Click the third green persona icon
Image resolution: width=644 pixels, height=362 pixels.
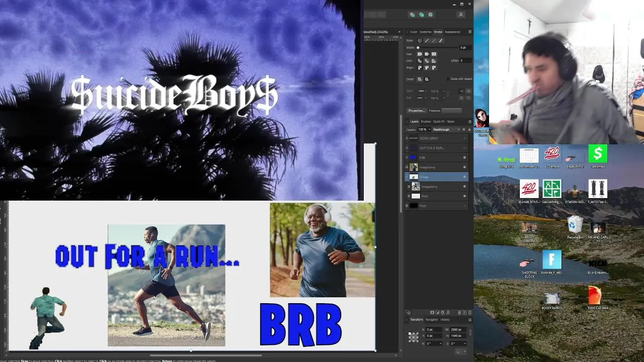pyautogui.click(x=430, y=15)
